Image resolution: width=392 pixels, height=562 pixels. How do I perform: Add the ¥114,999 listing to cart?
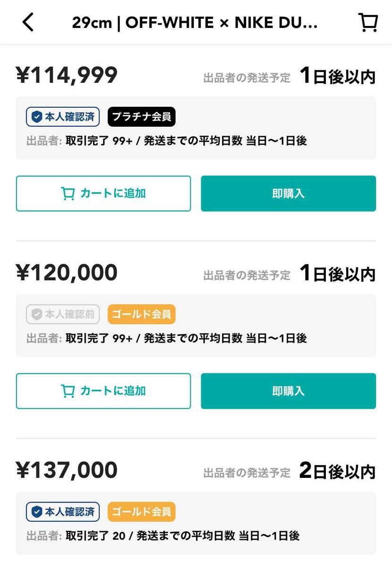coord(103,193)
